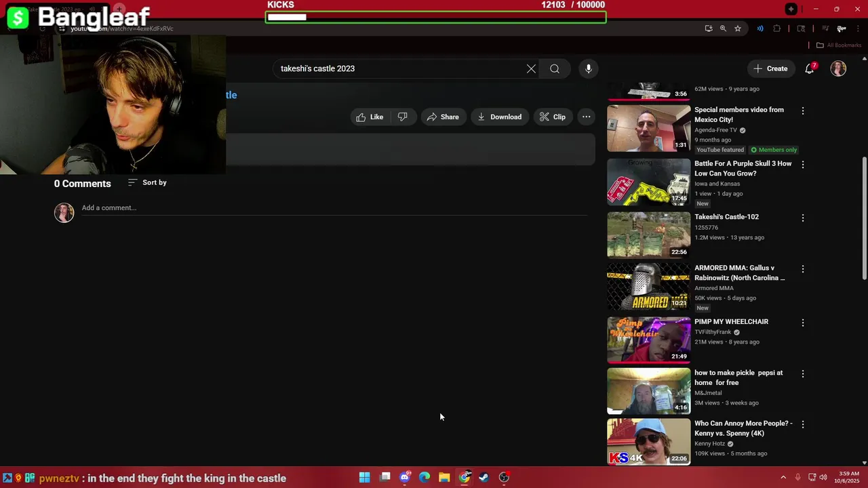Image resolution: width=868 pixels, height=488 pixels.
Task: Open File Explorer from the taskbar
Action: pos(444,477)
